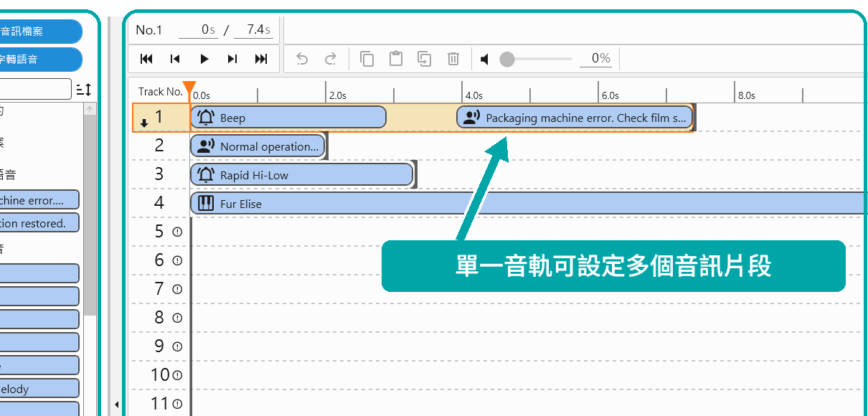Step forward to the next segment
Image resolution: width=868 pixels, height=416 pixels.
pos(232,59)
